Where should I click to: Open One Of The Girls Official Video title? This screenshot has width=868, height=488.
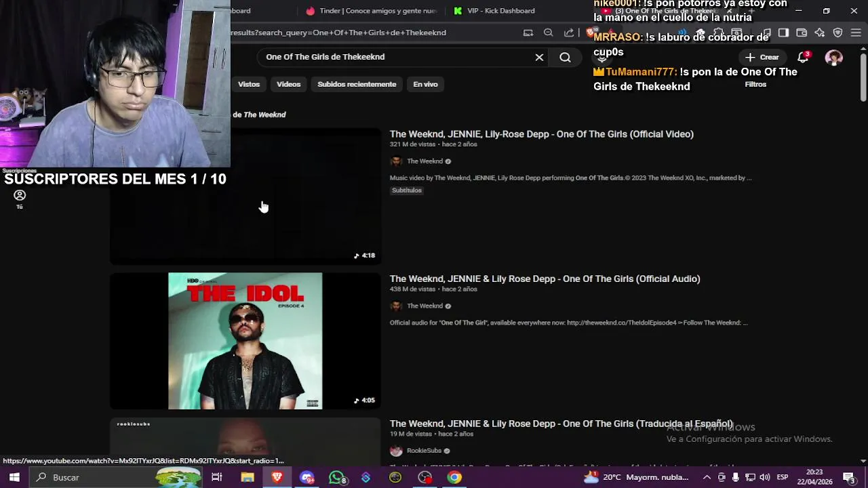pos(541,134)
